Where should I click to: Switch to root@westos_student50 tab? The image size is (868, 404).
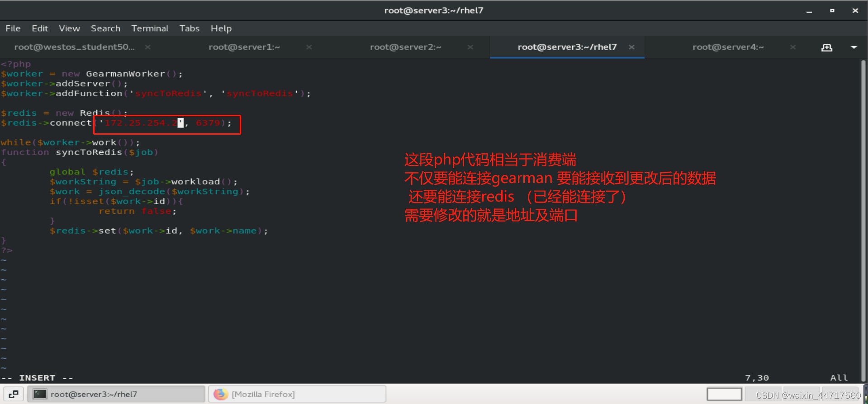pos(74,47)
